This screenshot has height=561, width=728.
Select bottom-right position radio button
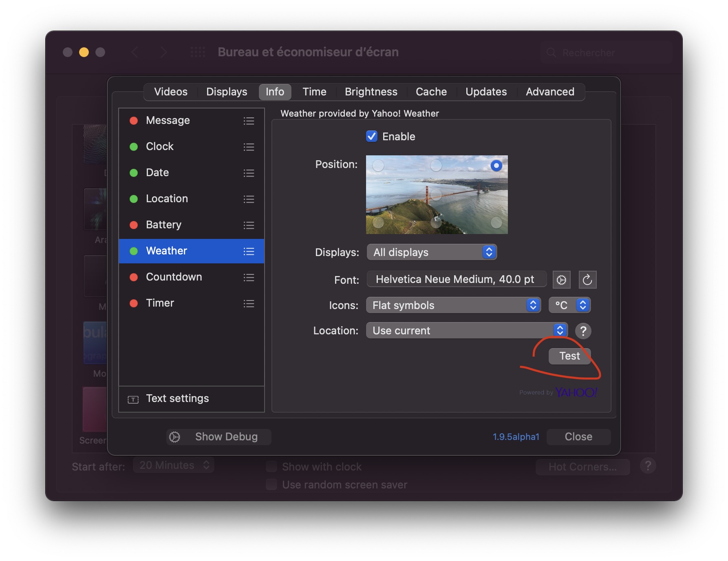click(496, 223)
